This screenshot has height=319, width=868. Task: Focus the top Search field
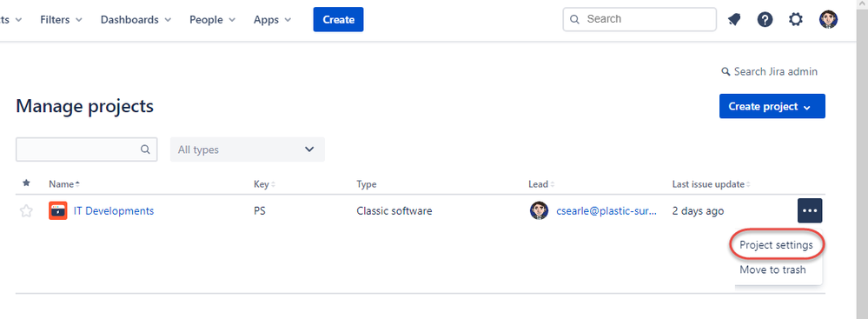point(639,19)
